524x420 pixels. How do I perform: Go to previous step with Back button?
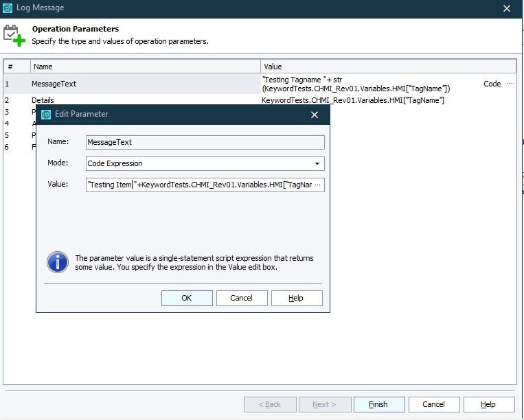tap(271, 404)
